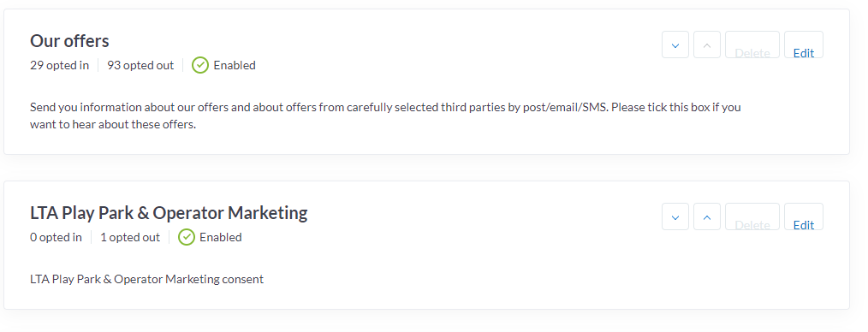Click green Enabled checkmark icon for Our offers
Viewport: 868px width, 332px height.
pyautogui.click(x=200, y=65)
